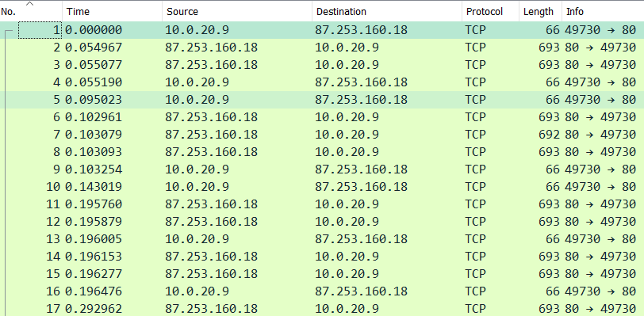Select packet 17 at time 0.292962

point(322,308)
